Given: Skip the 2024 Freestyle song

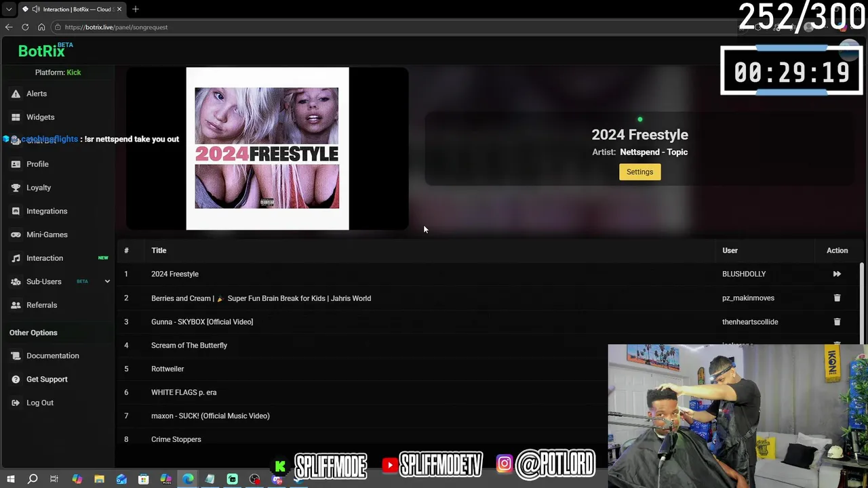Looking at the screenshot, I should pyautogui.click(x=837, y=274).
